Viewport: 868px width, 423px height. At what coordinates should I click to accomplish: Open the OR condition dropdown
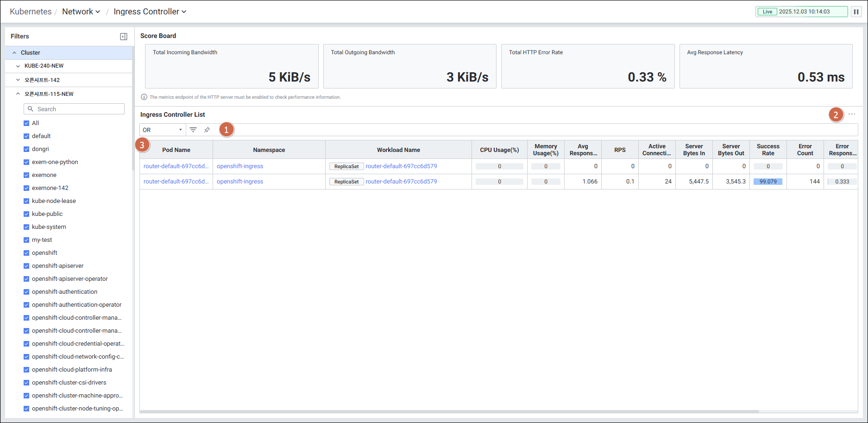pos(162,130)
